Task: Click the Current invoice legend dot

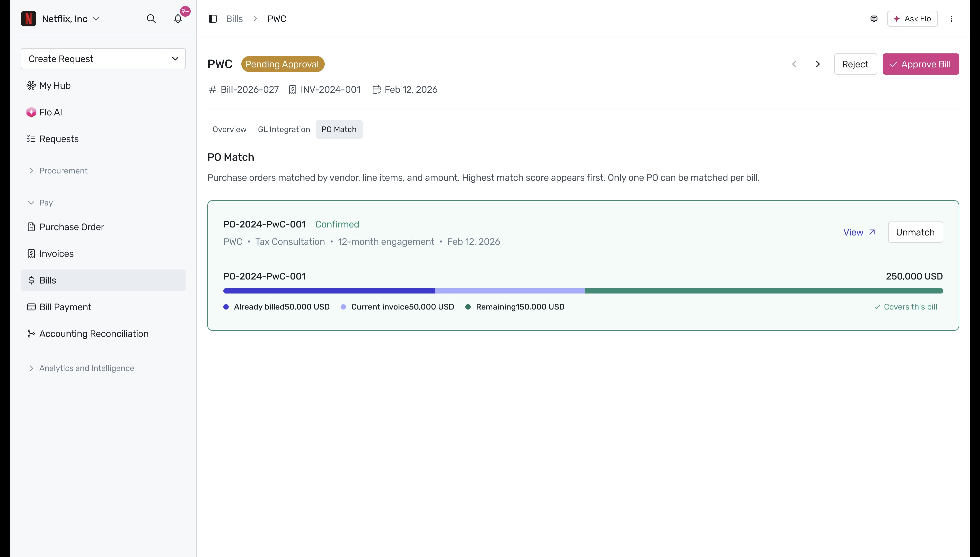Action: pyautogui.click(x=343, y=307)
